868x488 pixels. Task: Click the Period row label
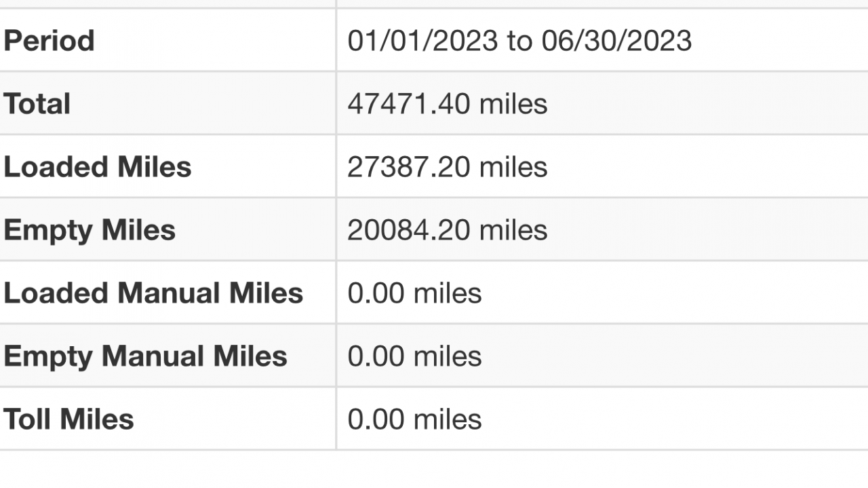49,41
